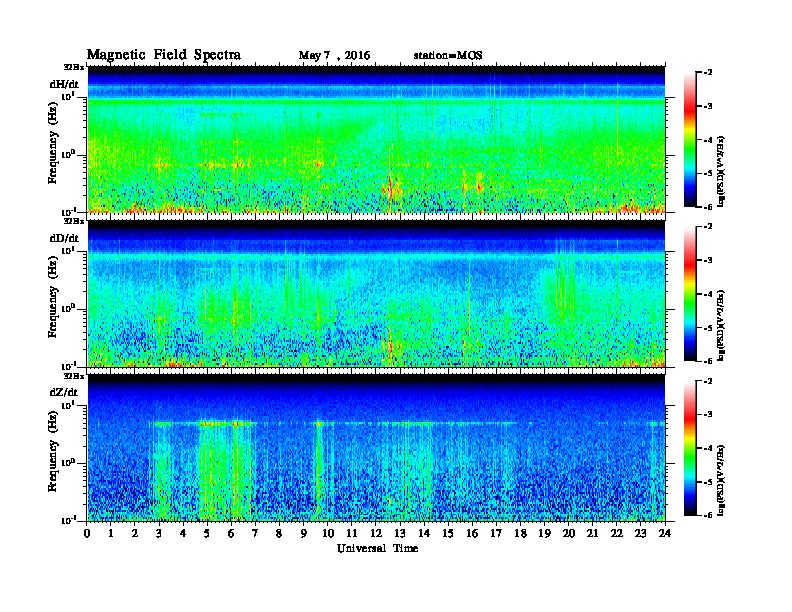Click the dH/dt color bar
The width and height of the screenshot is (792, 612).
[690, 140]
